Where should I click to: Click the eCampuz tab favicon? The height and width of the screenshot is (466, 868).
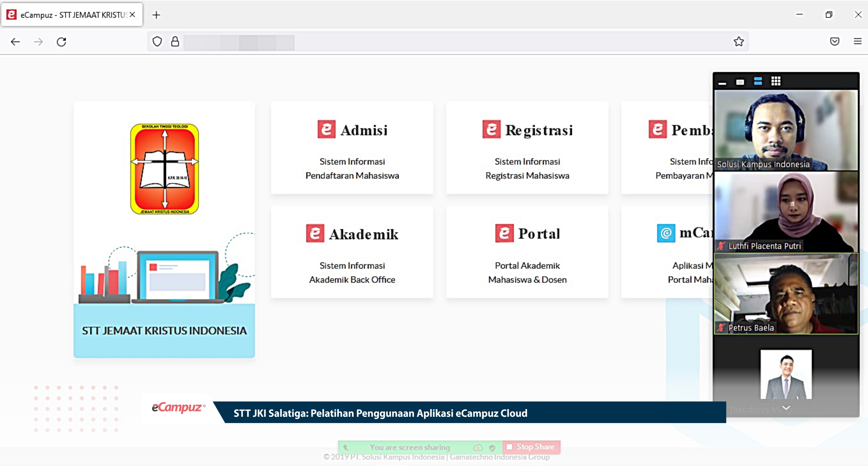pos(11,15)
